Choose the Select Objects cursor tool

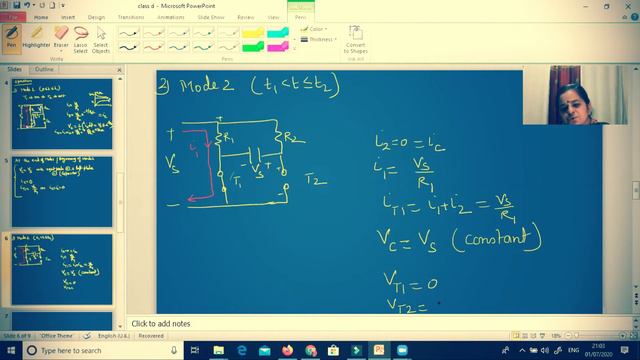[101, 39]
